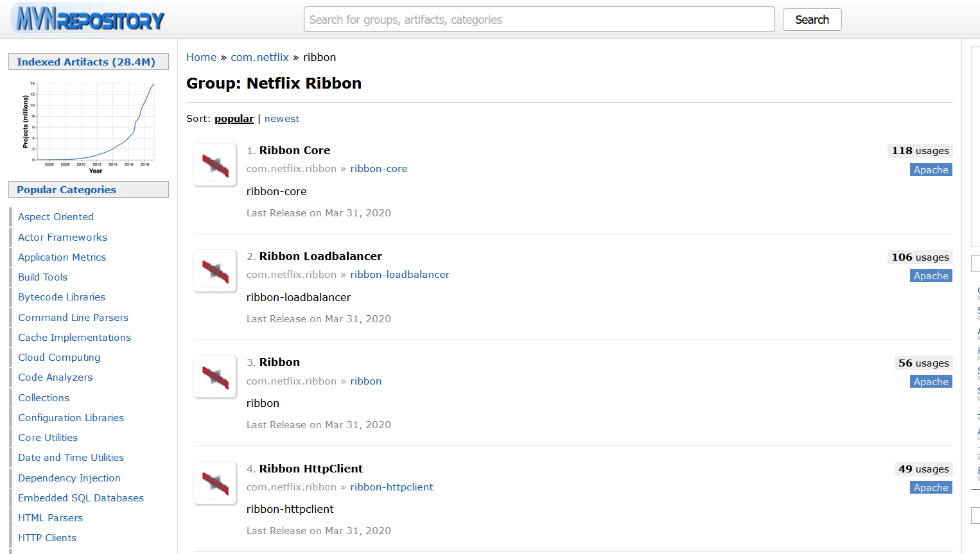Open the Actor Frameworks category
The height and width of the screenshot is (554, 980).
(x=62, y=237)
